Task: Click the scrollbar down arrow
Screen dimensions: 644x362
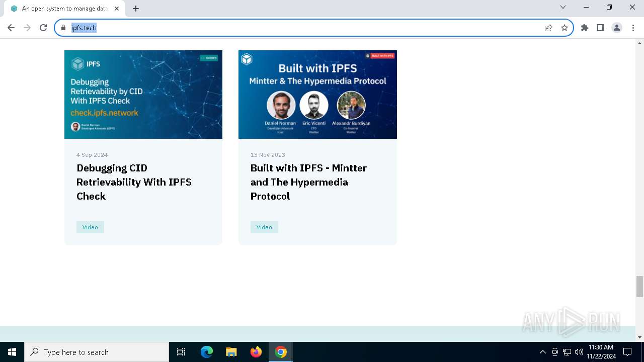Action: [639, 337]
